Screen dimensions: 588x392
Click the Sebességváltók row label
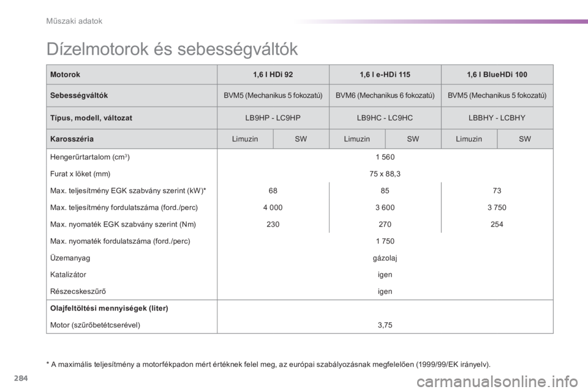(79, 96)
